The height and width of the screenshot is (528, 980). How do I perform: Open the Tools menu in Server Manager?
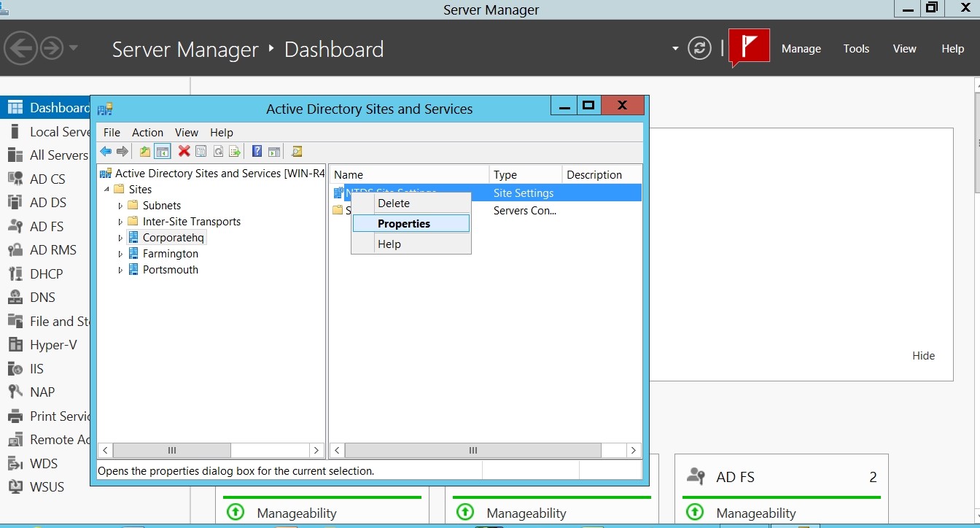click(x=856, y=49)
